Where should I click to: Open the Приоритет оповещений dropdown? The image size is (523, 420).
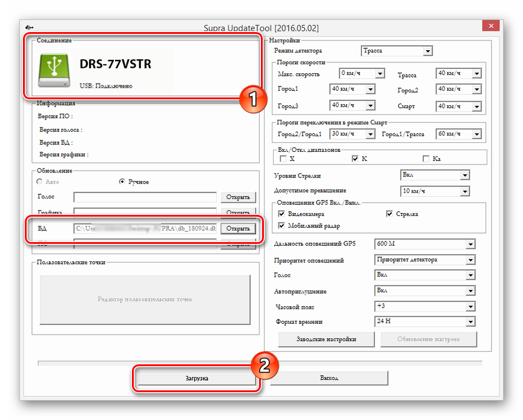tap(425, 260)
